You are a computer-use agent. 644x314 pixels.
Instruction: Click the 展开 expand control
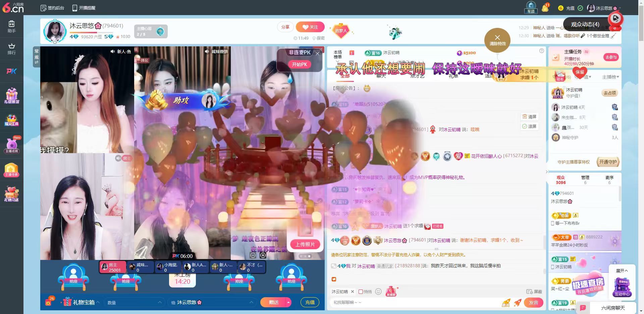tap(622, 270)
